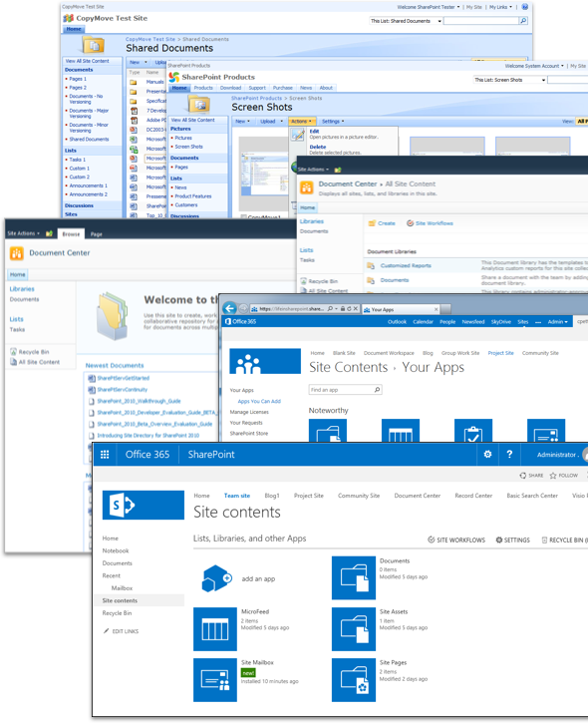
Task: Open Site Actions menu in Document Center Browse window
Action: pyautogui.click(x=23, y=233)
